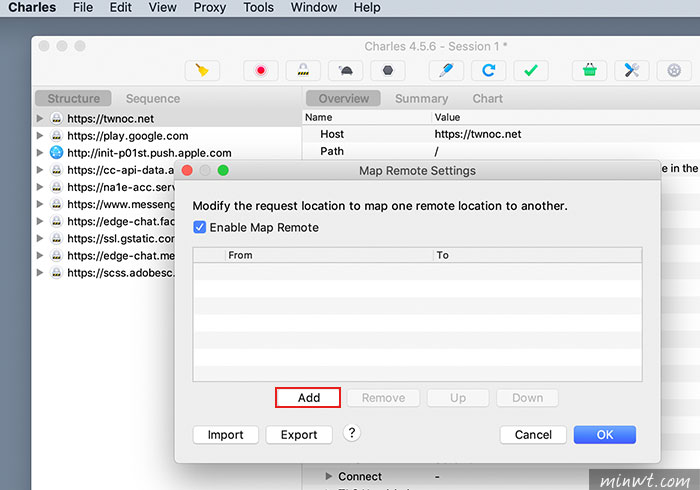The height and width of the screenshot is (490, 700).
Task: Click the Up button
Action: [458, 398]
